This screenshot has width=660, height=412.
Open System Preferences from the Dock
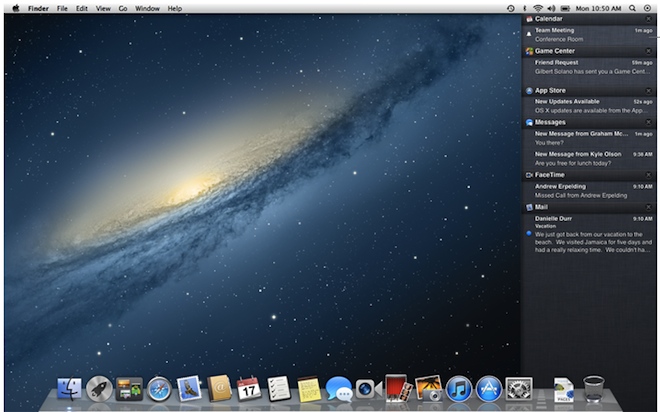pos(519,388)
